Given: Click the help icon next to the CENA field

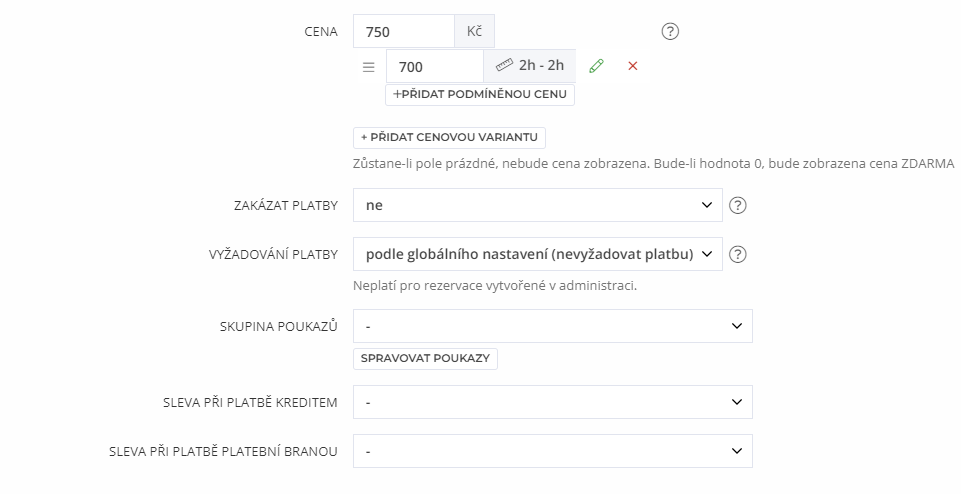Looking at the screenshot, I should coord(670,32).
